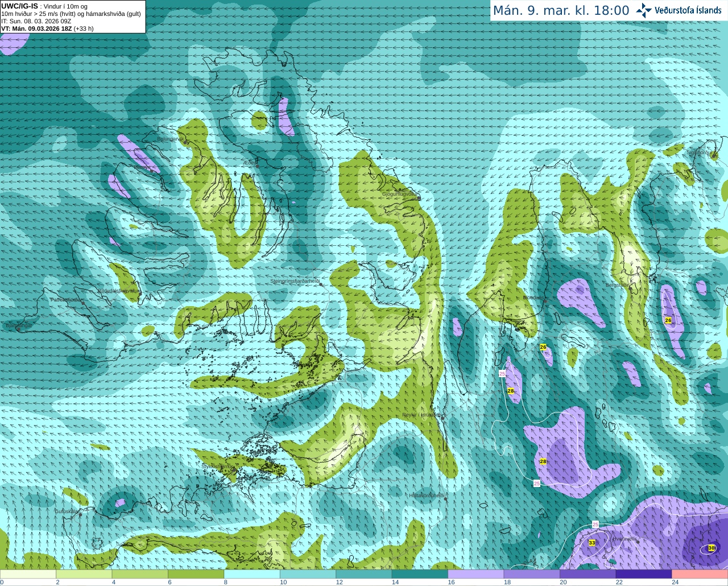The image size is (728, 586).
Task: Click the Siglufjörður station label
Action: pyautogui.click(x=699, y=152)
